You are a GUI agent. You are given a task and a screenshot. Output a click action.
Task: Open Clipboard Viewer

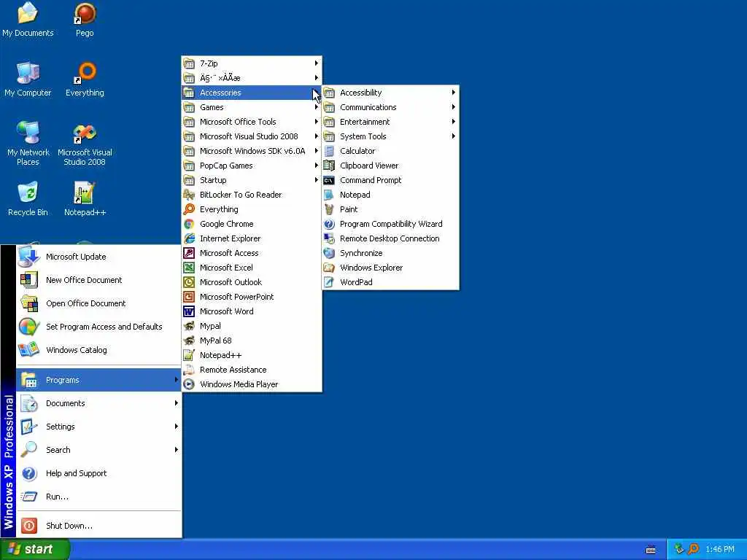(x=391, y=166)
